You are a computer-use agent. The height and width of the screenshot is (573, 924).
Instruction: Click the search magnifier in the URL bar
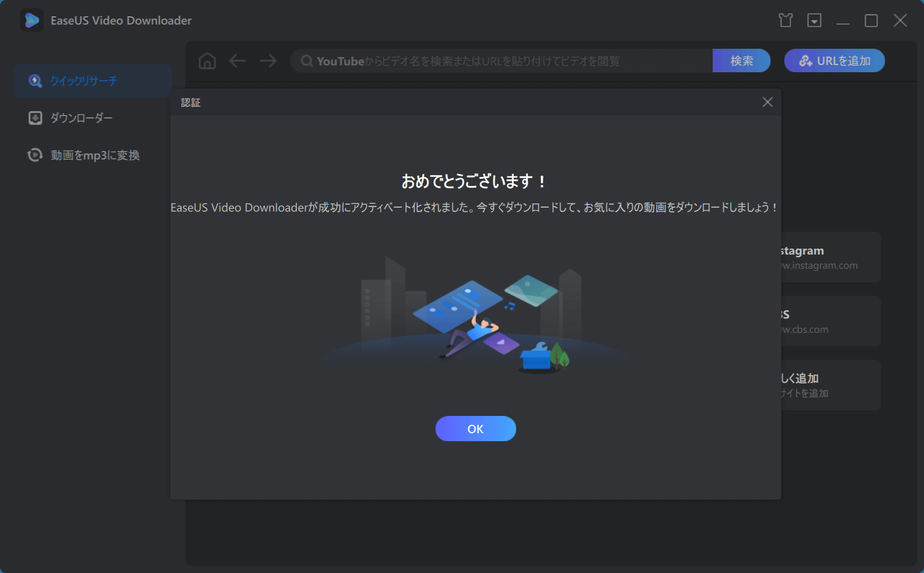pos(307,61)
